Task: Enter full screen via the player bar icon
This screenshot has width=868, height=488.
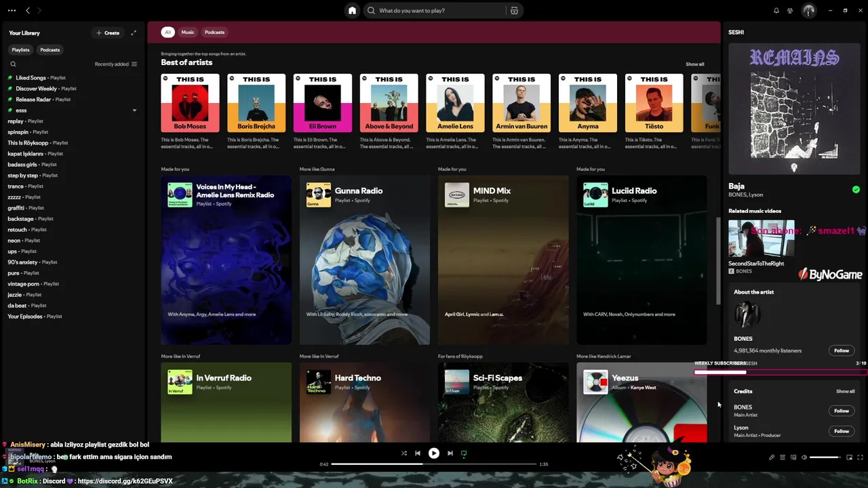Action: tap(860, 457)
